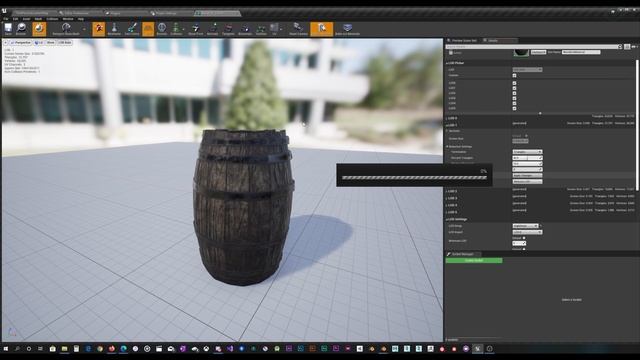Open the Edit menu
The width and height of the screenshot is (640, 360).
pos(16,19)
